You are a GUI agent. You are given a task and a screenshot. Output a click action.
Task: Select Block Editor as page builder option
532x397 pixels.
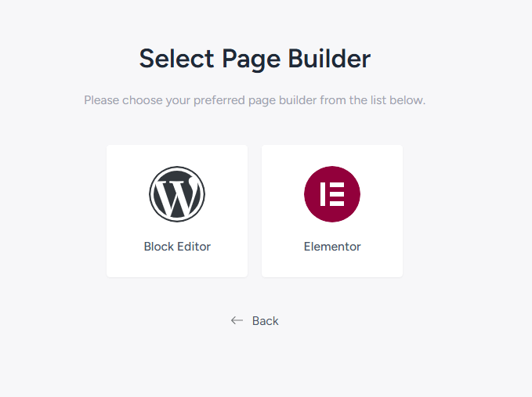[x=177, y=211]
